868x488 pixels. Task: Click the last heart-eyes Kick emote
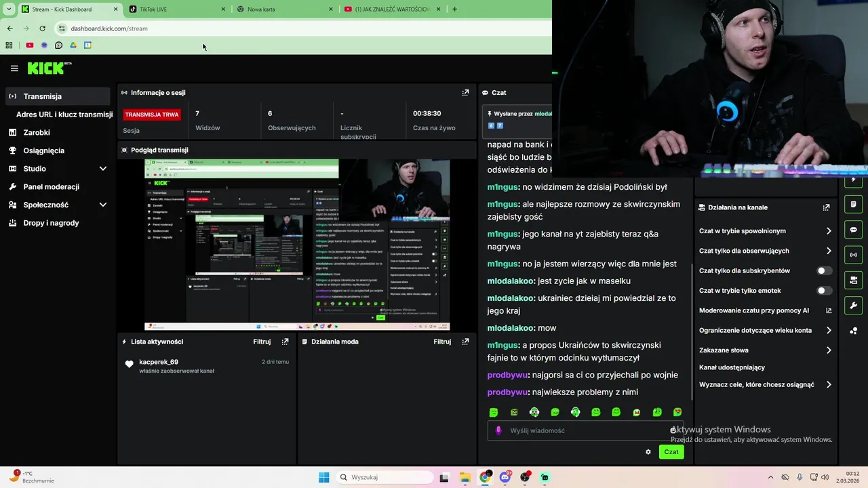coord(677,412)
